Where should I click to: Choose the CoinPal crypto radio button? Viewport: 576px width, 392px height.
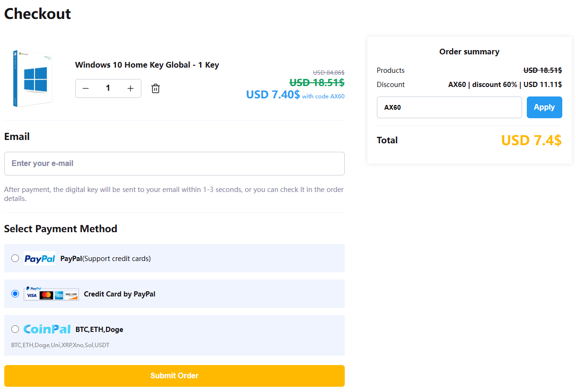(15, 329)
